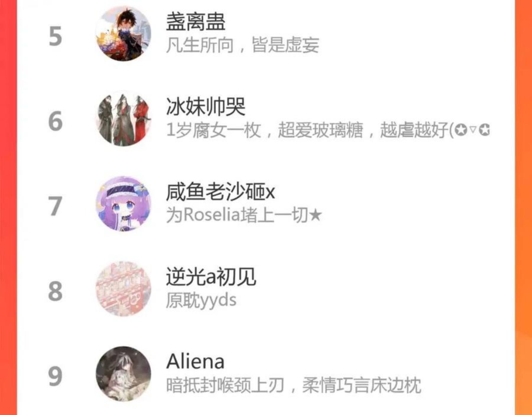Select bio 为Roselia堵上一切★
The height and width of the screenshot is (415, 532).
click(244, 215)
